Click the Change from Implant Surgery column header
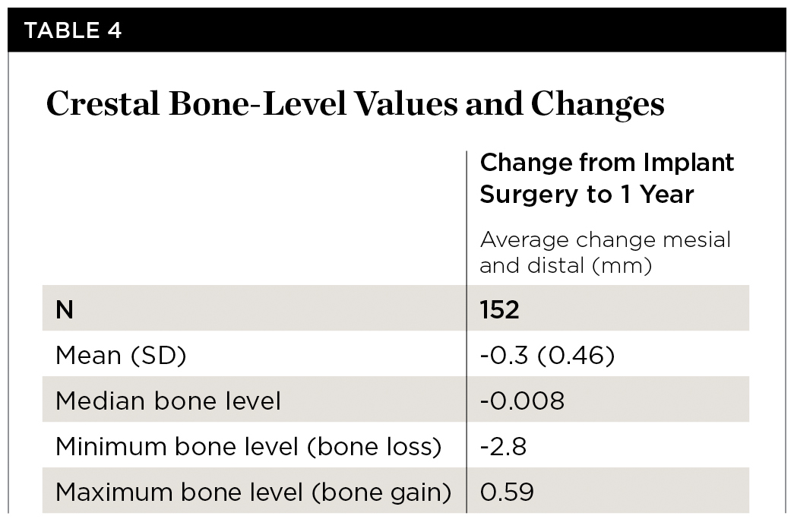Image resolution: width=794 pixels, height=532 pixels. click(x=607, y=179)
